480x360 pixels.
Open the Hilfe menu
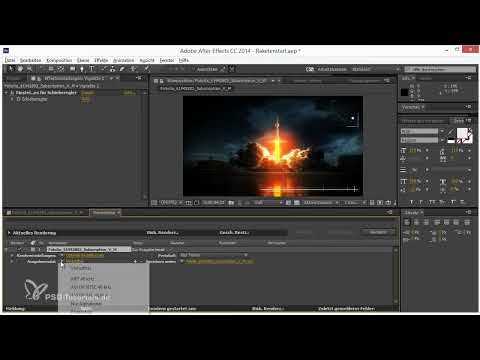(x=184, y=60)
